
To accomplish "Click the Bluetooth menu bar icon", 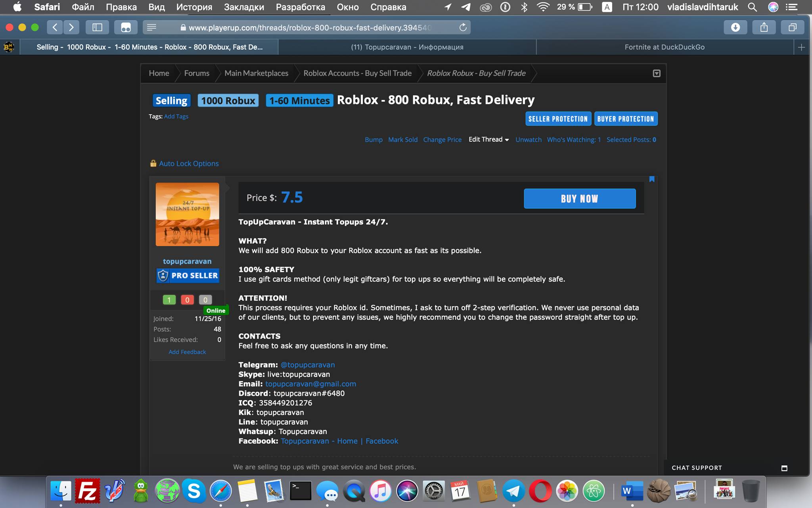I will click(x=524, y=7).
